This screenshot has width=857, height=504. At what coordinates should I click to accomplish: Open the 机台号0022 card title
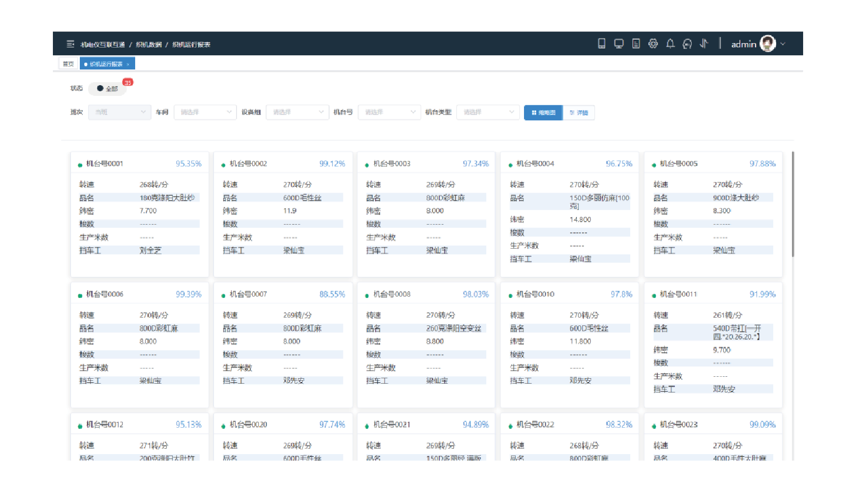[x=535, y=424]
